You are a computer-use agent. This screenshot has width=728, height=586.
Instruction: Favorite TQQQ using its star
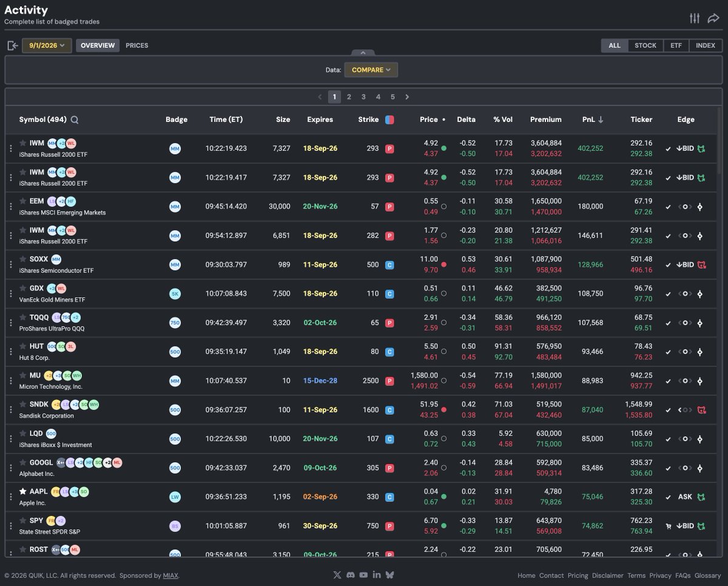[22, 317]
